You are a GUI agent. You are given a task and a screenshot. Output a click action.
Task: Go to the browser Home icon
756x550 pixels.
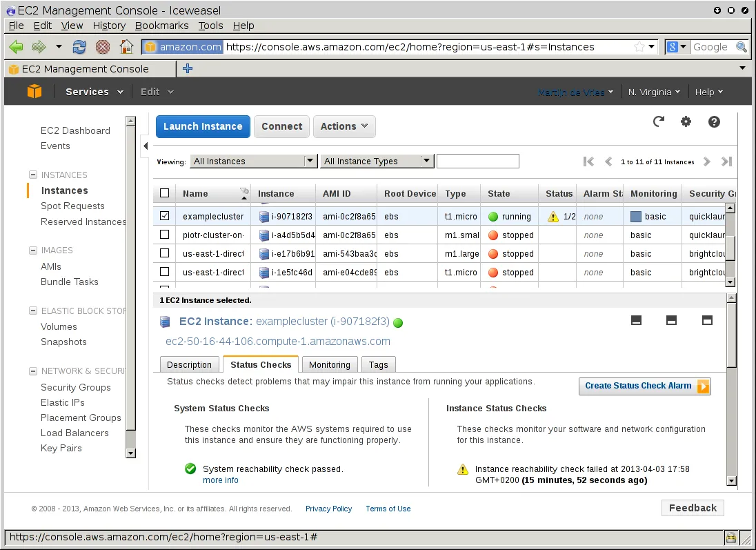[126, 47]
